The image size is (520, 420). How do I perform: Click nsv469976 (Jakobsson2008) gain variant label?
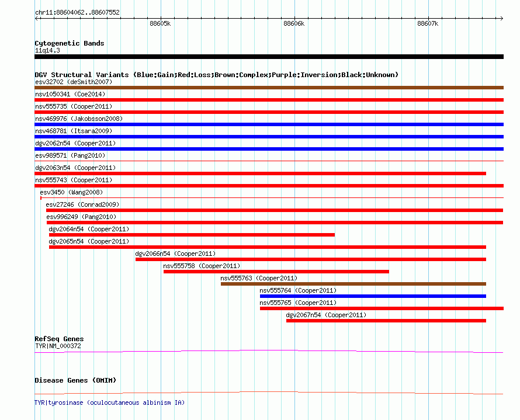[79, 119]
